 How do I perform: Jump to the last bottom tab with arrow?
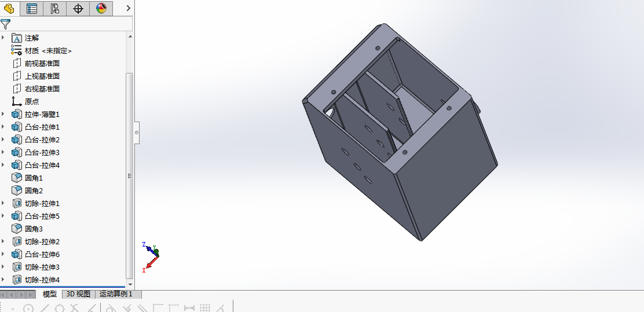pos(31,295)
